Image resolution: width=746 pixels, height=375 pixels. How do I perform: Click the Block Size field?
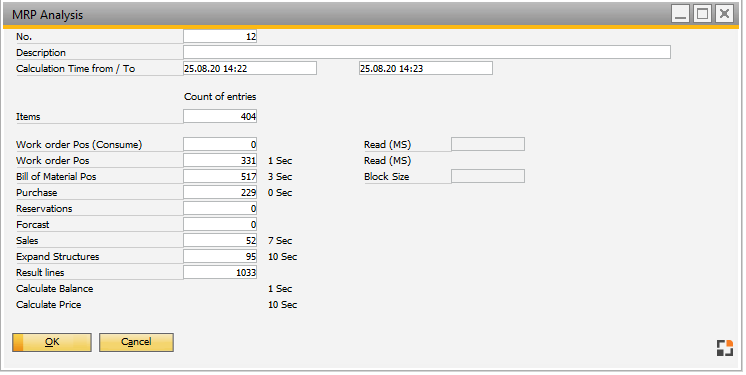coord(488,176)
